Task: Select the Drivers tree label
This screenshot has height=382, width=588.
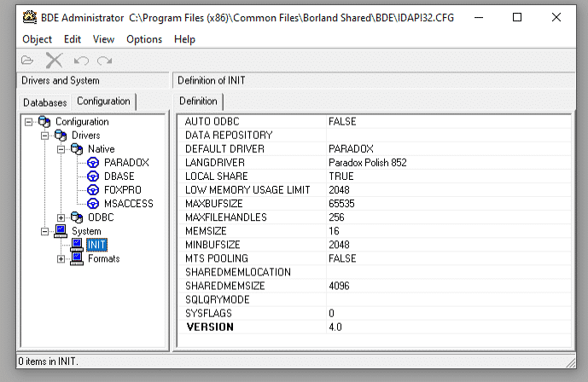Action: tap(86, 136)
